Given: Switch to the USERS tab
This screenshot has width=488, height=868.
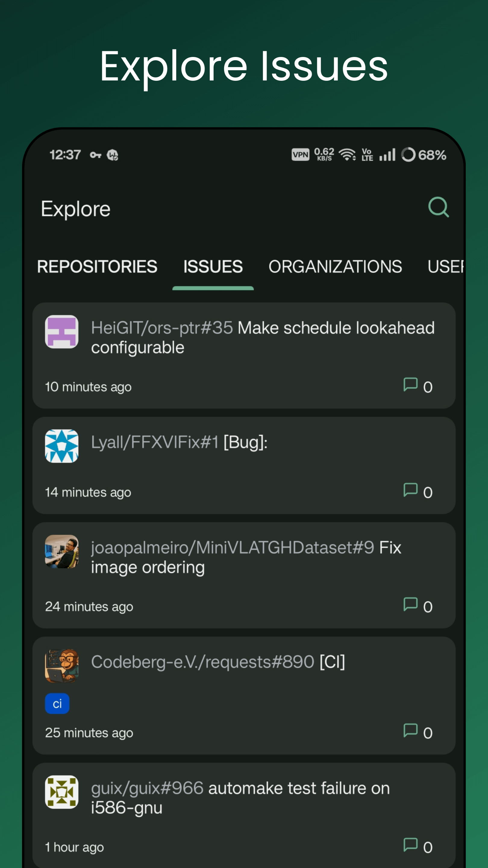Looking at the screenshot, I should 448,266.
